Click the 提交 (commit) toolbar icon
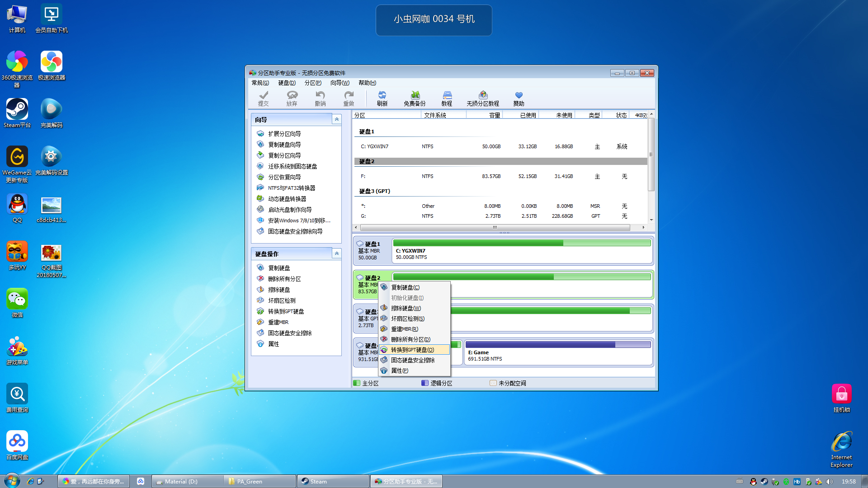The image size is (868, 488). pyautogui.click(x=264, y=98)
